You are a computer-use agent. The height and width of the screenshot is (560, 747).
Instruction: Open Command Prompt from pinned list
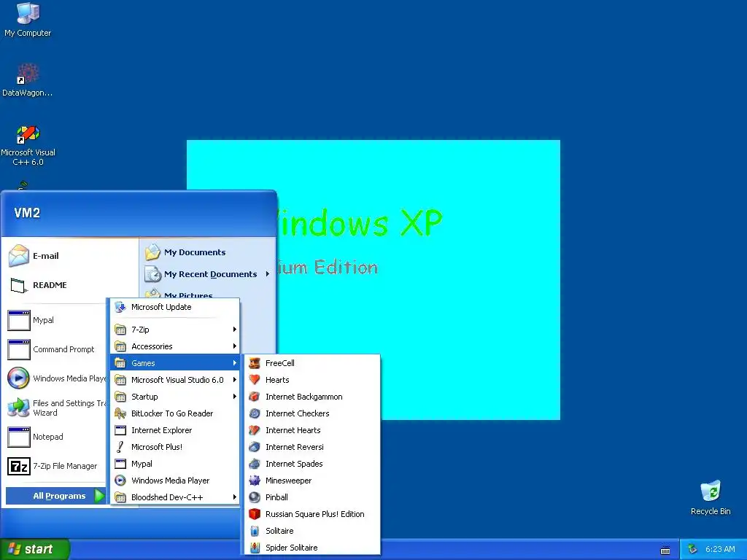[x=56, y=349]
